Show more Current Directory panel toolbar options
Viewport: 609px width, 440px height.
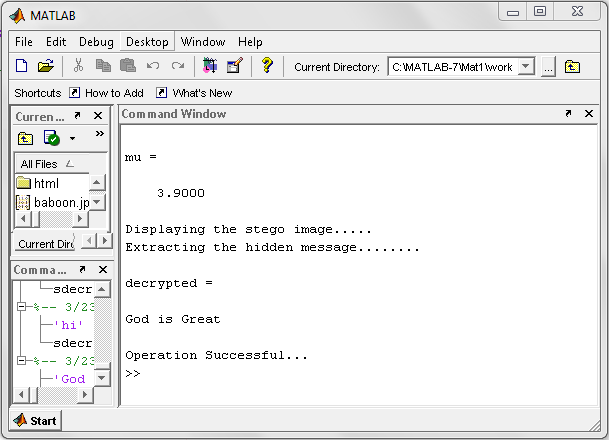click(99, 135)
